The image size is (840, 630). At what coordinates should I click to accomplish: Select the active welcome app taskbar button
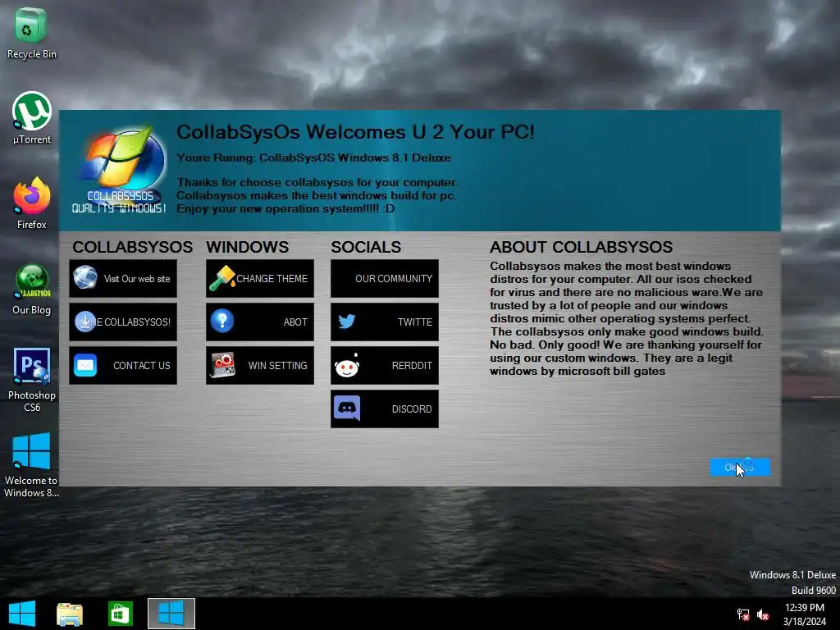[171, 614]
